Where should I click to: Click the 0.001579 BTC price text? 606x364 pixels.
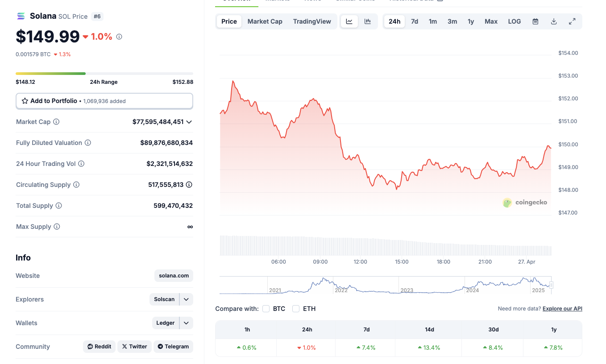pyautogui.click(x=33, y=54)
